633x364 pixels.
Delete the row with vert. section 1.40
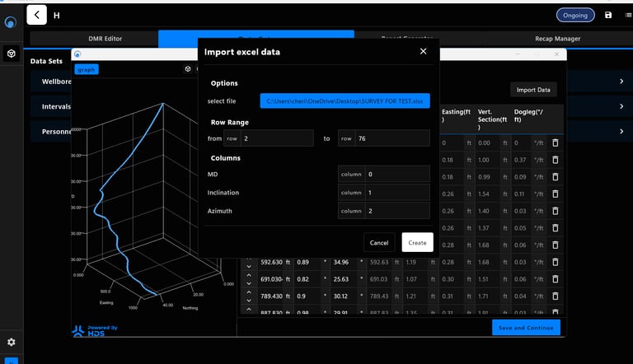pos(556,211)
